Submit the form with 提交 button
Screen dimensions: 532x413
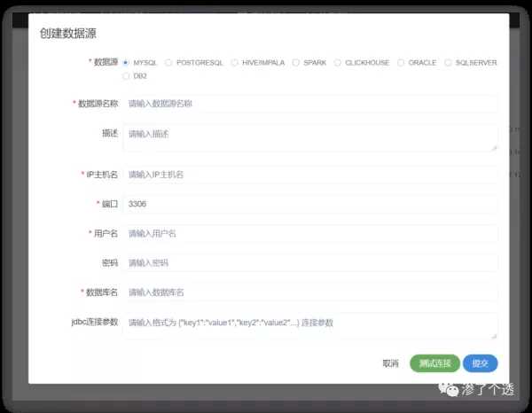(x=481, y=363)
